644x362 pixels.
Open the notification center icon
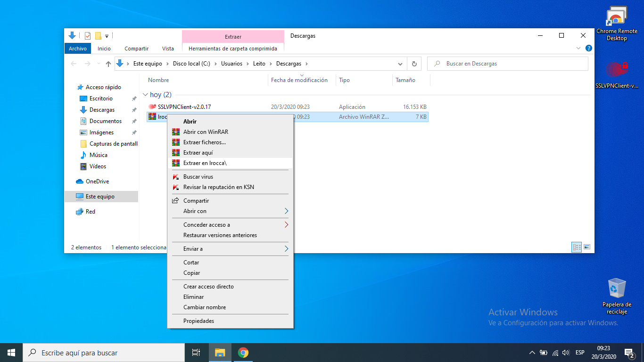tap(629, 353)
